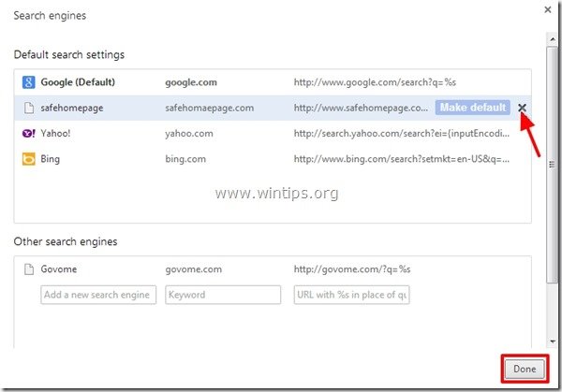Focus the 'URL with %s' input field

pyautogui.click(x=351, y=295)
